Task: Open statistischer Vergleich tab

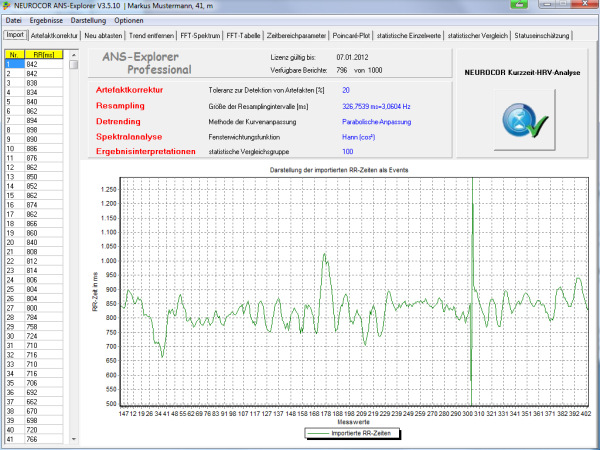Action: tap(478, 36)
